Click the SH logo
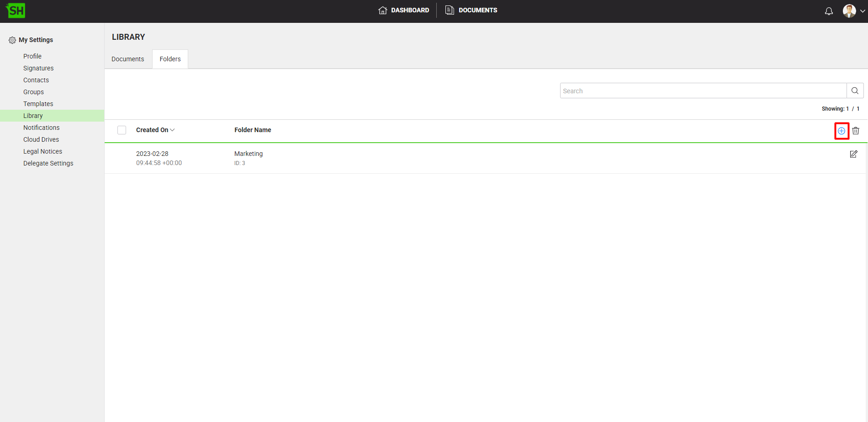868x422 pixels. pyautogui.click(x=16, y=11)
